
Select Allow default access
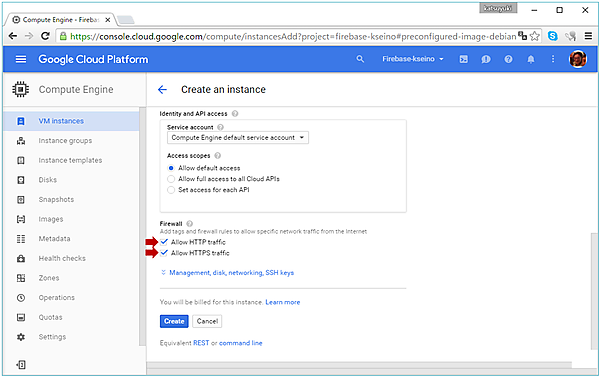click(171, 168)
